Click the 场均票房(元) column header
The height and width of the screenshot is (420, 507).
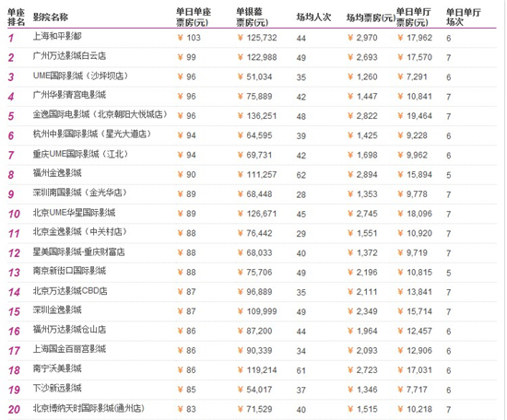(x=371, y=17)
